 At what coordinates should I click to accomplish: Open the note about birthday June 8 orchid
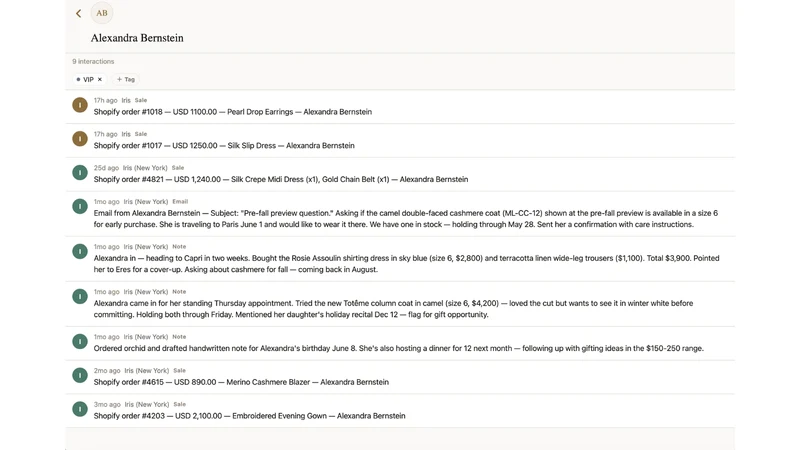tap(400, 343)
